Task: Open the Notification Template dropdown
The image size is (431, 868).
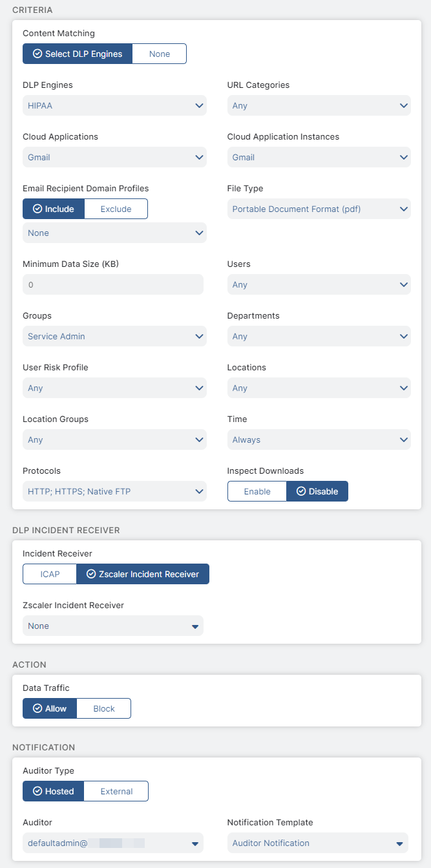Action: [319, 843]
